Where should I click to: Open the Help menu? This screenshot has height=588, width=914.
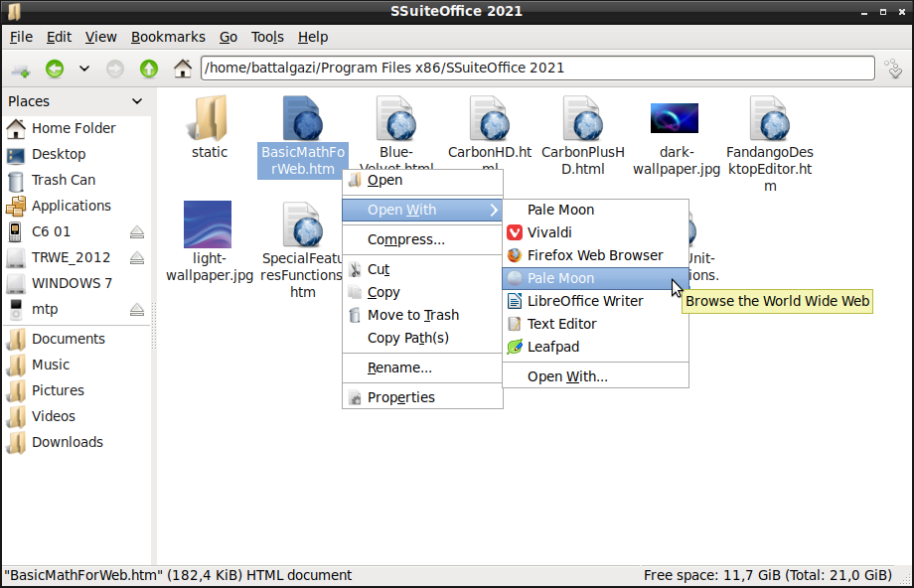point(313,38)
